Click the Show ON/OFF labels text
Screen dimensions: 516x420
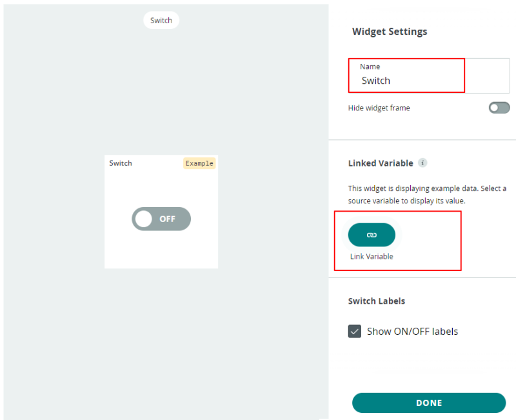pyautogui.click(x=412, y=331)
